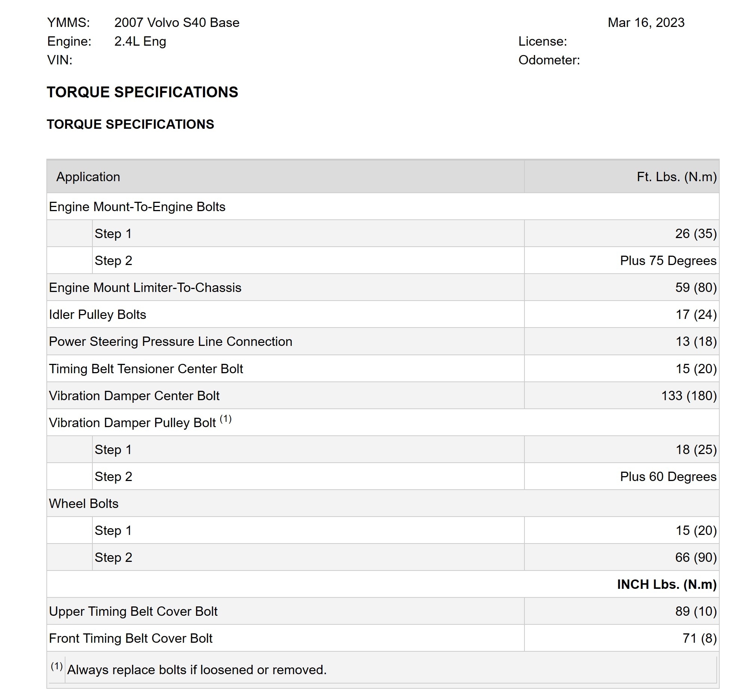Click the 66 (90) wheel bolt value
The image size is (747, 700).
tap(695, 557)
